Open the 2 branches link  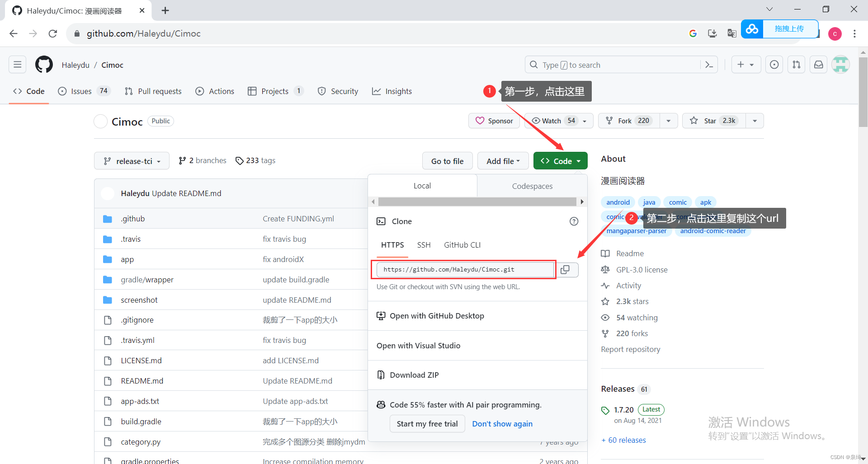point(203,160)
